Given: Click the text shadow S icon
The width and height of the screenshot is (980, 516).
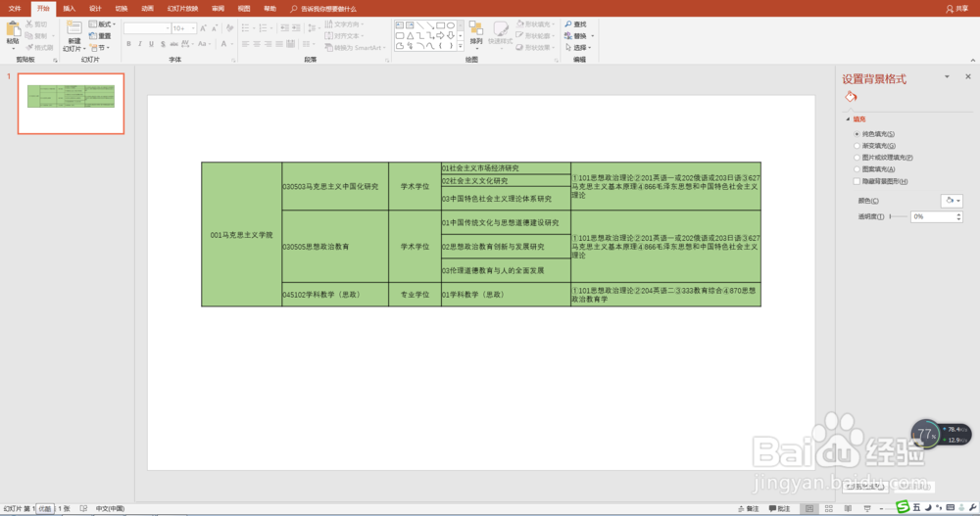Looking at the screenshot, I should click(x=163, y=44).
